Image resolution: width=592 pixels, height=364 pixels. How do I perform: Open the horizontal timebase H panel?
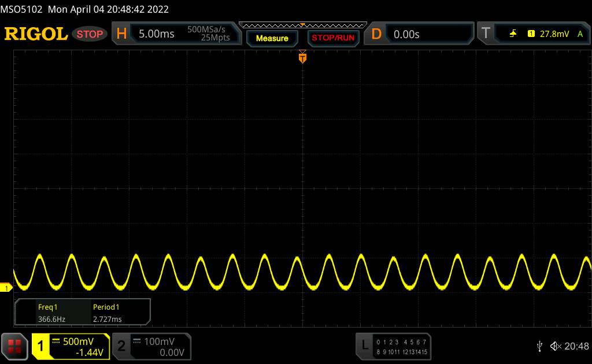pyautogui.click(x=121, y=34)
